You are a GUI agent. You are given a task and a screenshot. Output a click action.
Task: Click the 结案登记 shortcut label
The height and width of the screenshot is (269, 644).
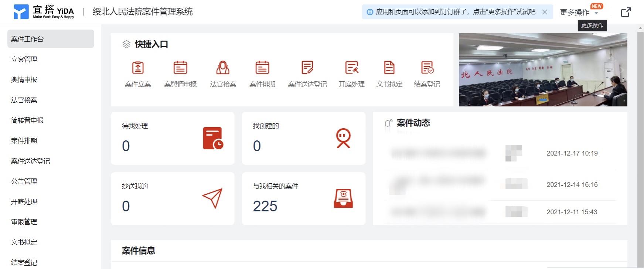click(x=427, y=84)
